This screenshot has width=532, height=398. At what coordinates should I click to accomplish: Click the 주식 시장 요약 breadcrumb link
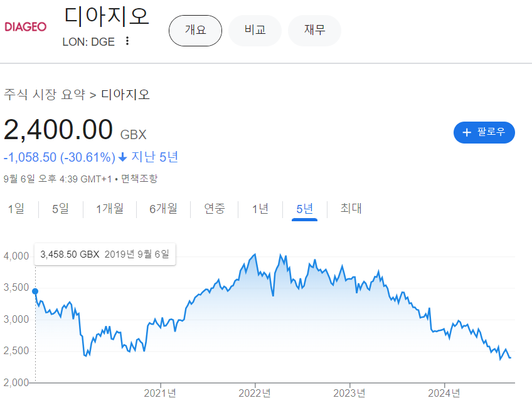[x=45, y=94]
